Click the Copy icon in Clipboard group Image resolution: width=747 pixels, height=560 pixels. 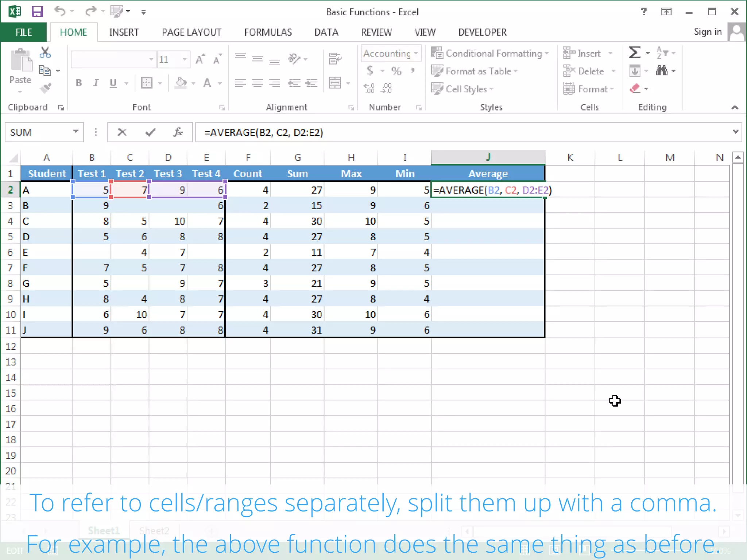coord(45,70)
